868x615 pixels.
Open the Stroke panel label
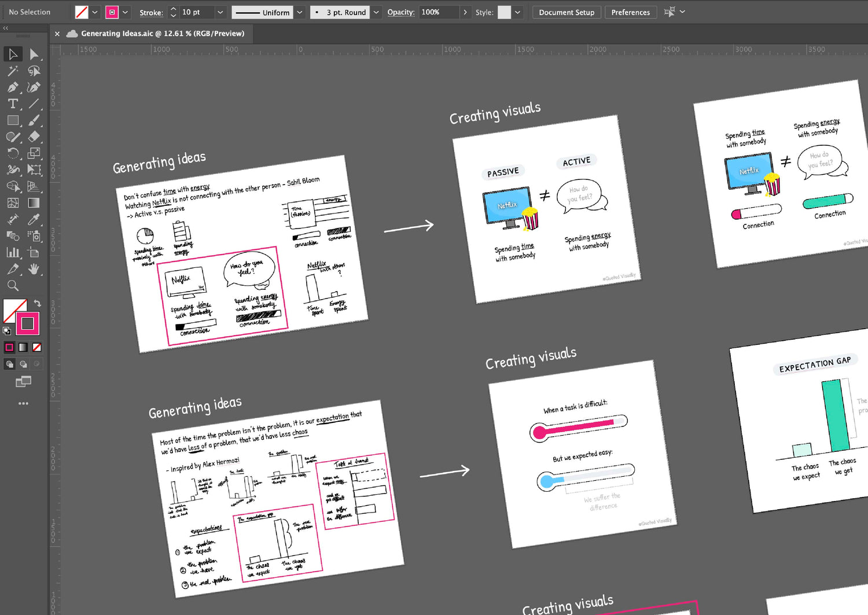click(151, 12)
